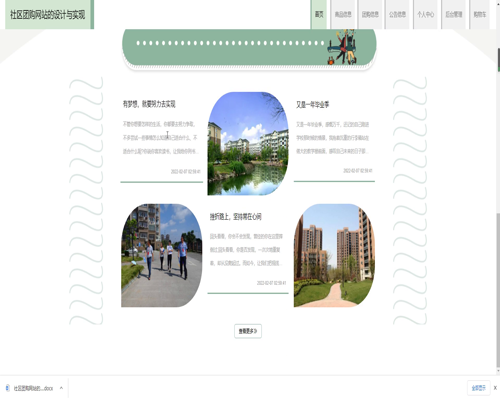Click the cartoon characters illustration on banner
Image resolution: width=500 pixels, height=400 pixels.
click(x=343, y=47)
